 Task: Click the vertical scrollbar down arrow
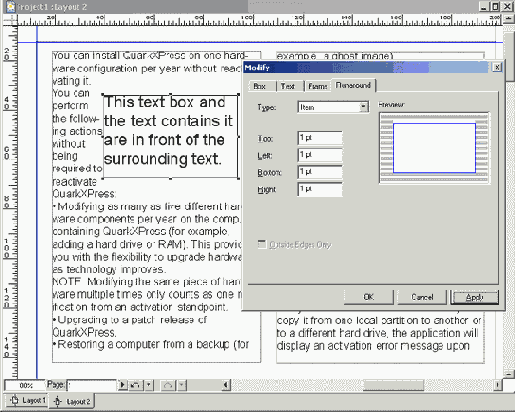tap(509, 374)
